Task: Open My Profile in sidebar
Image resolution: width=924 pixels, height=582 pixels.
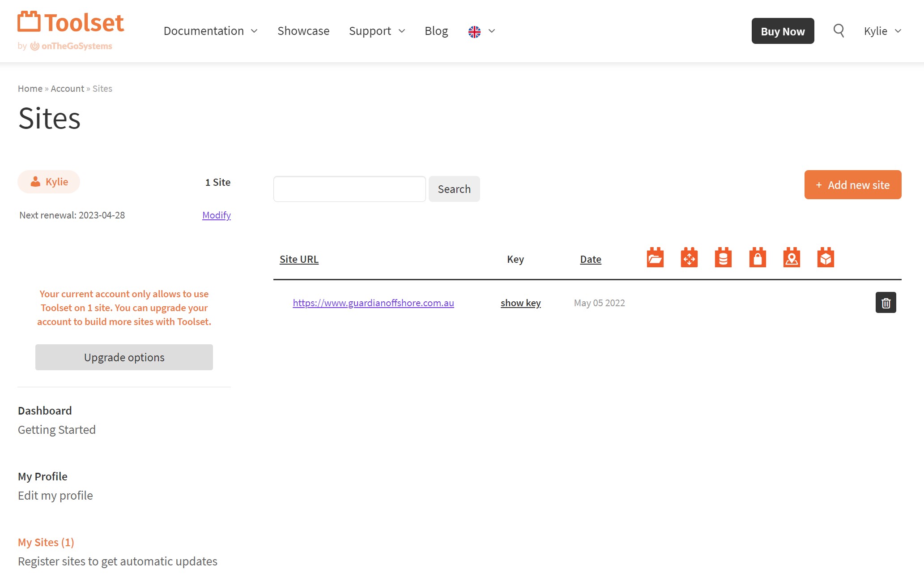Action: point(43,476)
